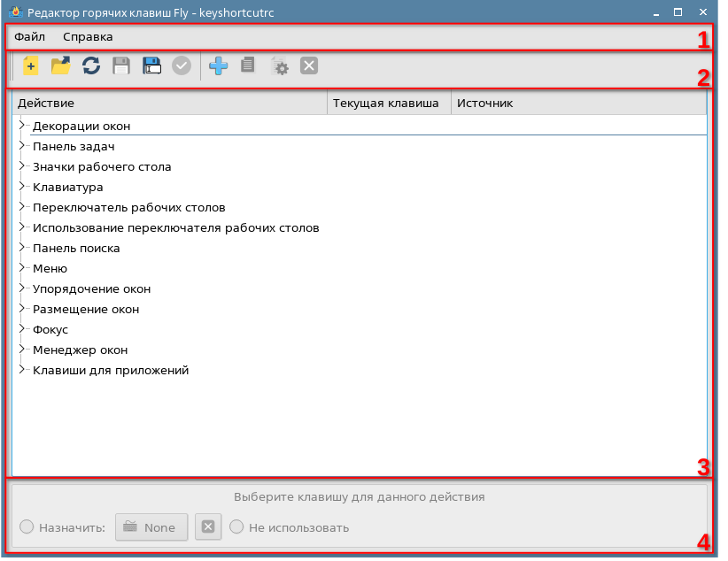Expand the Размещение окон tree node
Viewport: 728px width, 561px height.
point(21,309)
